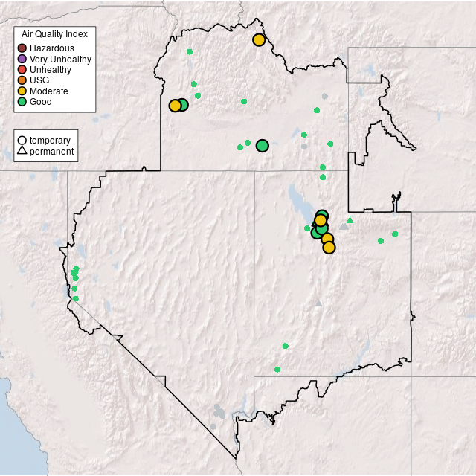Click the easternmost small green monitor dot
476x476 pixels.
395,234
